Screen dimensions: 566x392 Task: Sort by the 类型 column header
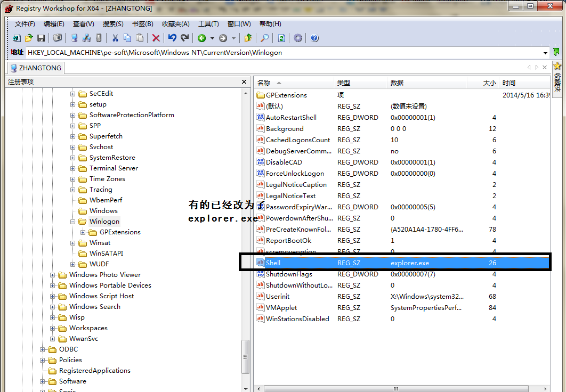coord(361,83)
